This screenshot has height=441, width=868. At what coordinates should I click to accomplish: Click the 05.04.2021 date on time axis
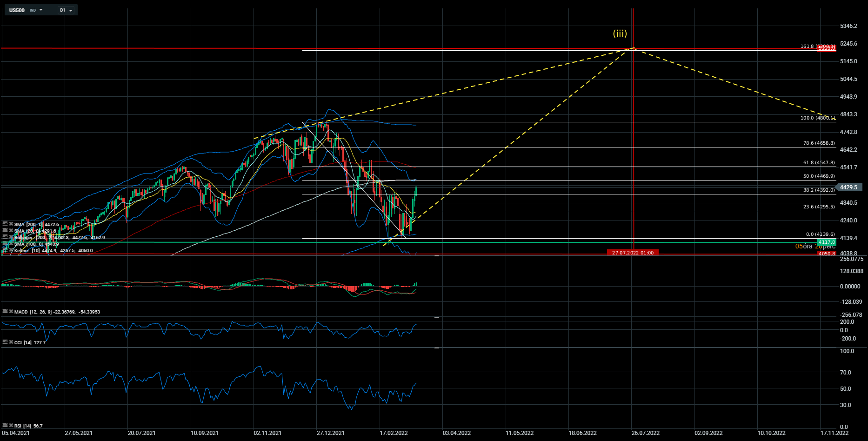pyautogui.click(x=16, y=433)
